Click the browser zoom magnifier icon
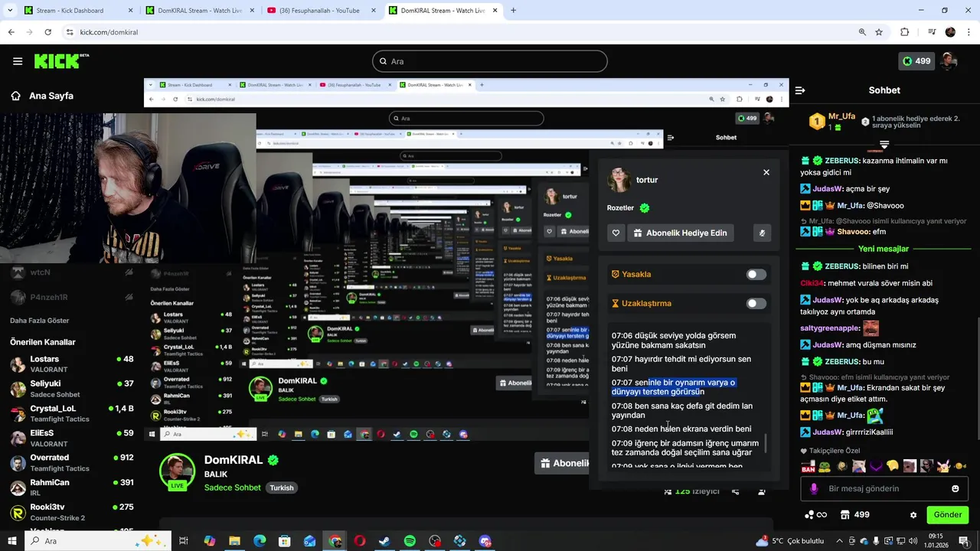The image size is (980, 551). 862,32
